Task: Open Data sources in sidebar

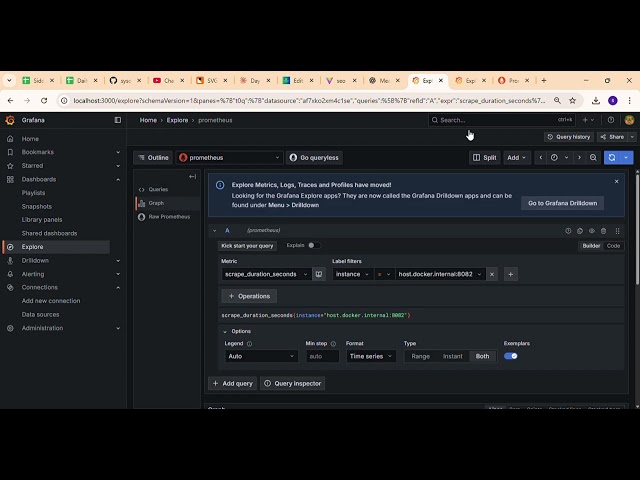Action: (x=40, y=314)
